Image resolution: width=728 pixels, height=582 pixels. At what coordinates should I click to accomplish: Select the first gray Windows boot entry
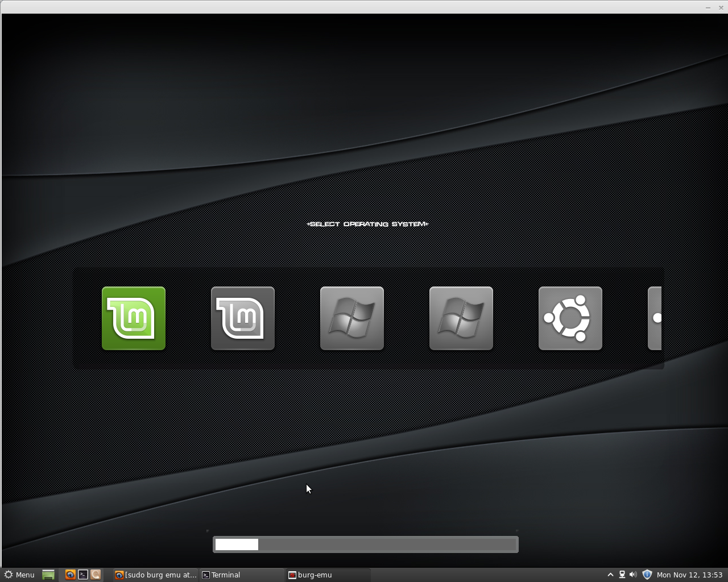point(352,318)
